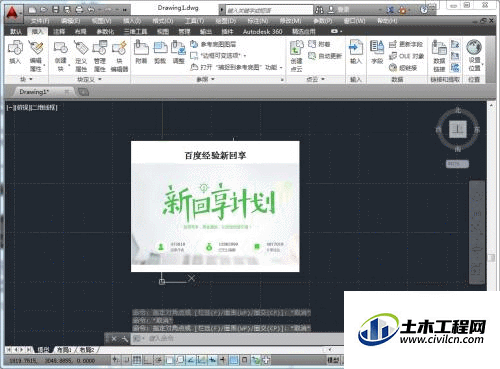Click Autodesk Exchange X icon in title bar
The image size is (500, 369).
pyautogui.click(x=390, y=10)
